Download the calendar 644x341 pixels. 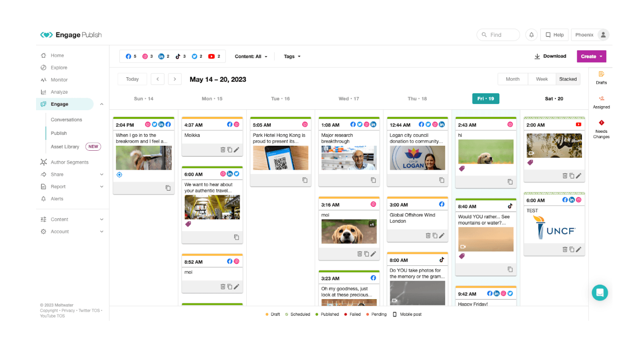click(x=550, y=56)
